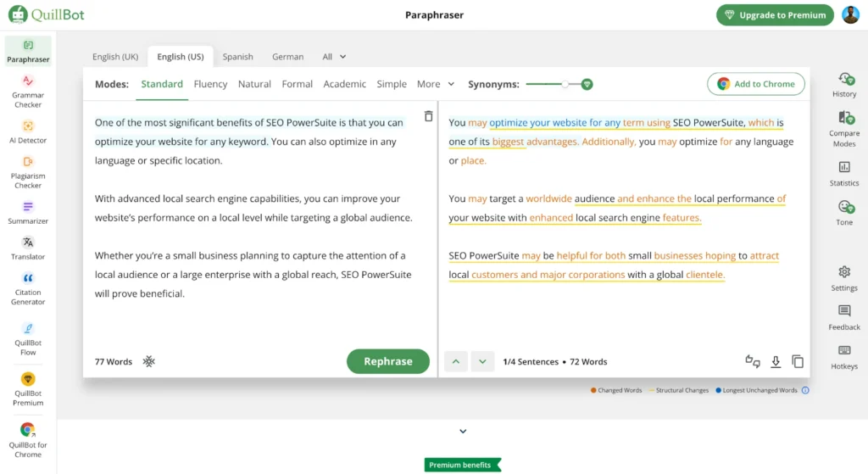Viewport: 868px width, 474px height.
Task: Expand the More modes dropdown
Action: pyautogui.click(x=436, y=84)
